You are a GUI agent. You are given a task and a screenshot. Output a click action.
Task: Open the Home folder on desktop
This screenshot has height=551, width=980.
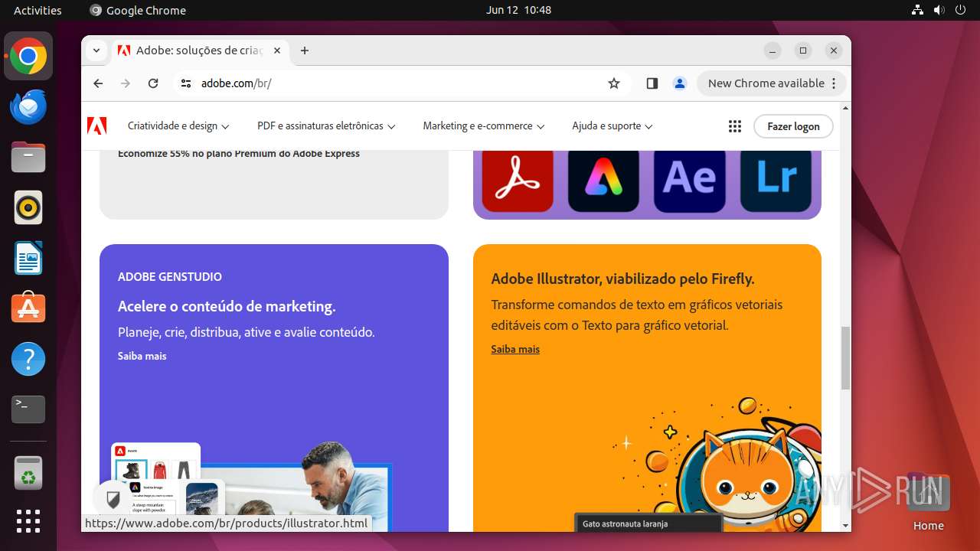(x=928, y=502)
